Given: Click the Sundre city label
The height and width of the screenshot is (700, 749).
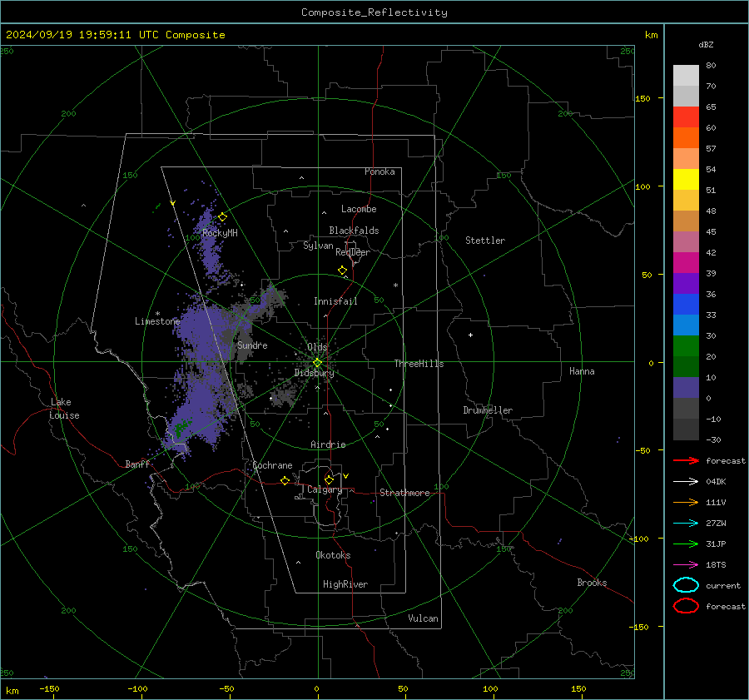Looking at the screenshot, I should tap(252, 345).
